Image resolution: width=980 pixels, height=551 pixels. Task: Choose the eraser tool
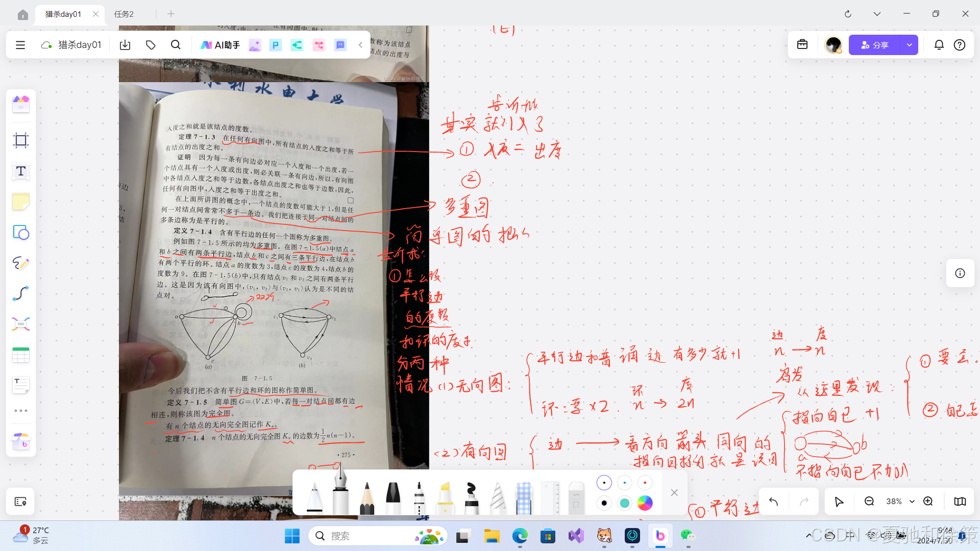click(x=576, y=497)
